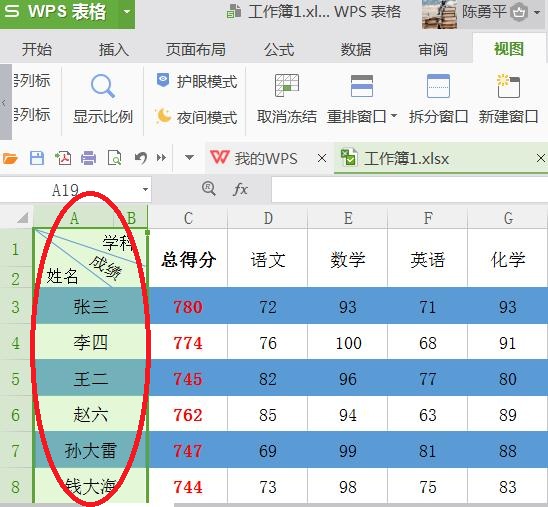Select the cell with name 张三
548x507 pixels.
point(91,306)
